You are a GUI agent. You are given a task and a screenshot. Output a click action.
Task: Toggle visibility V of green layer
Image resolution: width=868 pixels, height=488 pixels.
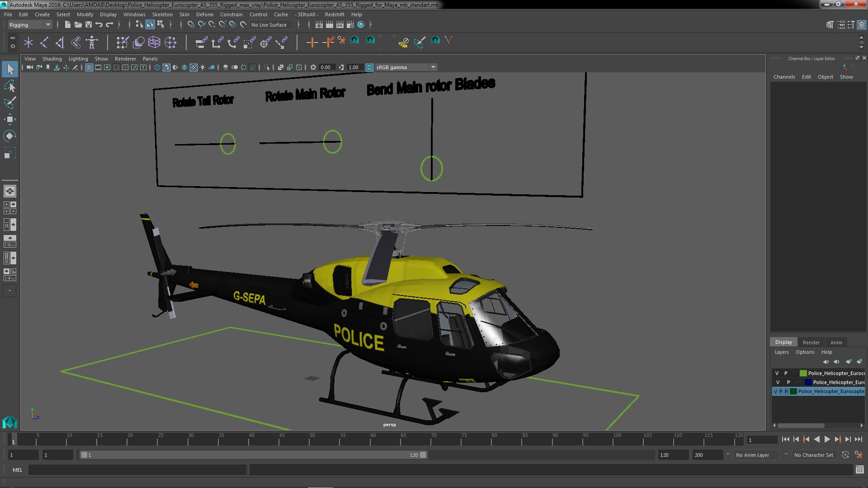[x=777, y=373]
